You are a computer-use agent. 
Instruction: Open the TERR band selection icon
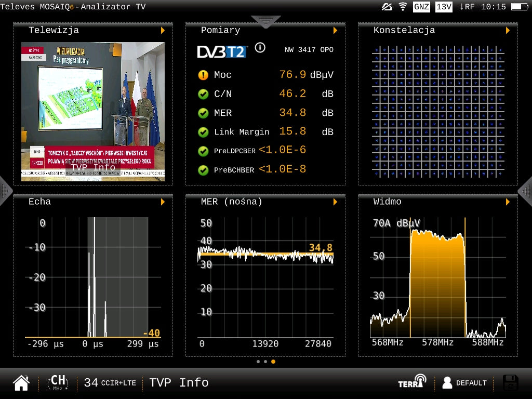click(x=412, y=381)
